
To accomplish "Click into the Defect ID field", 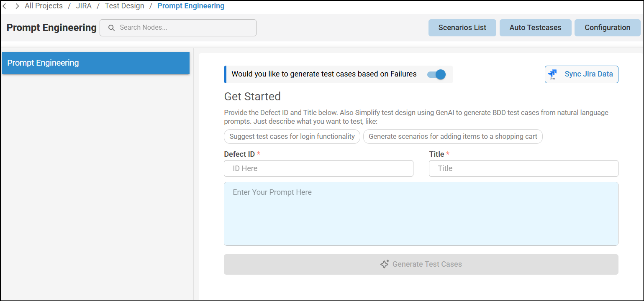I will tap(318, 168).
